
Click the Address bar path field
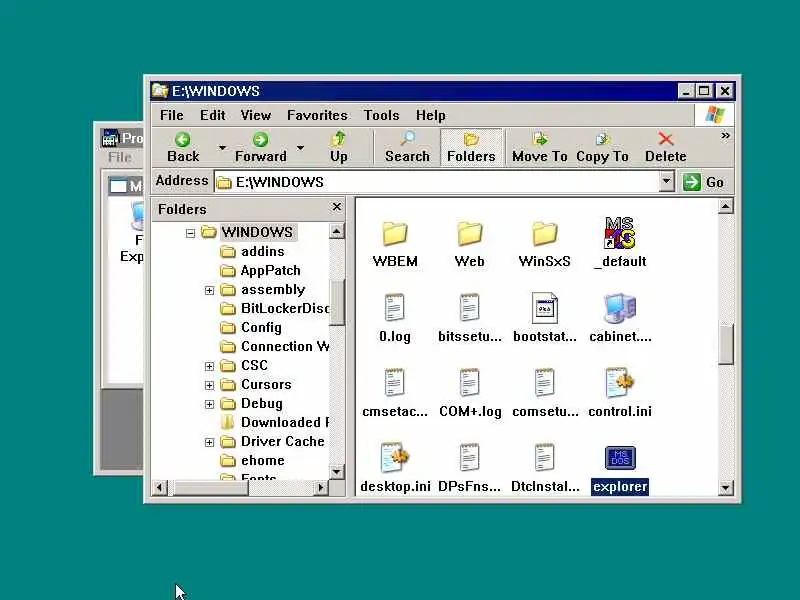click(437, 182)
